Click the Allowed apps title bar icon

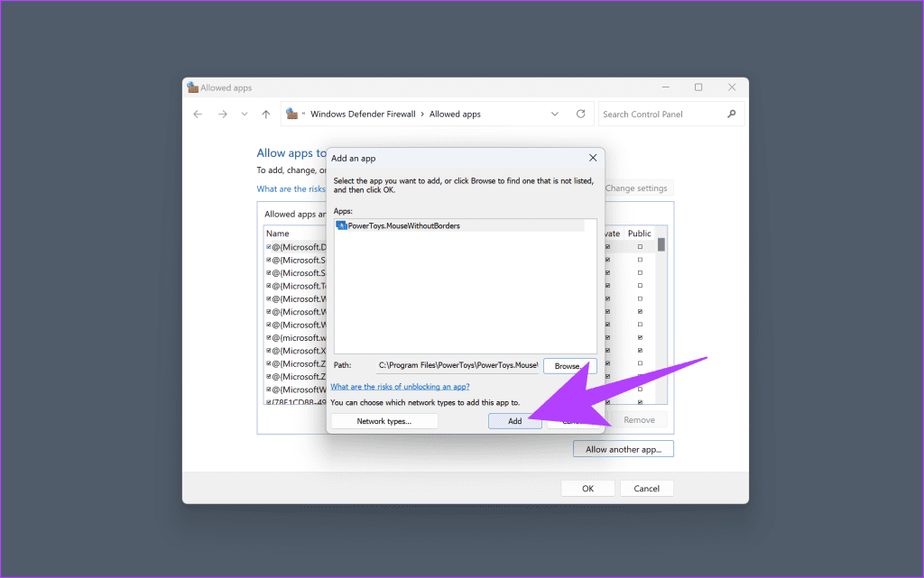tap(193, 87)
